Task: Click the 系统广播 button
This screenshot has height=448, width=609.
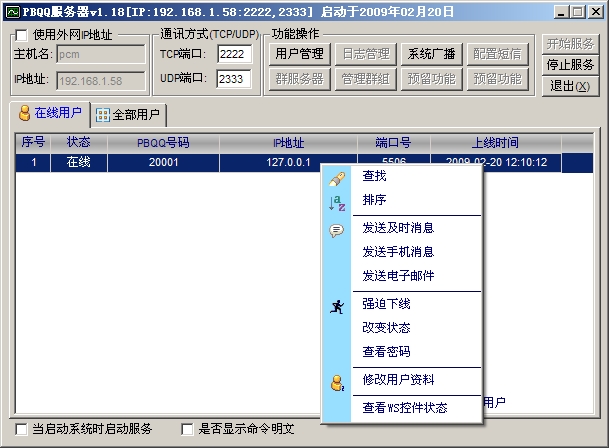Action: coord(432,54)
